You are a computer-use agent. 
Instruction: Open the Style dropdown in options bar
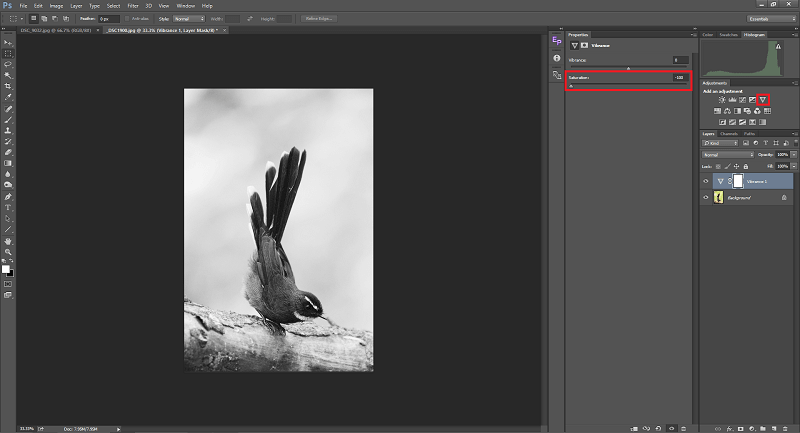(188, 19)
